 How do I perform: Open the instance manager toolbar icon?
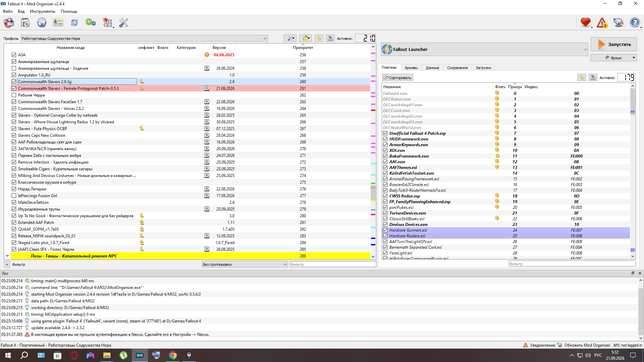click(9, 23)
